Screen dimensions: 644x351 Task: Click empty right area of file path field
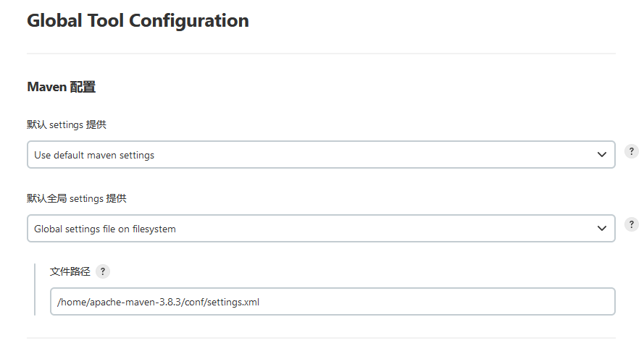(x=435, y=302)
